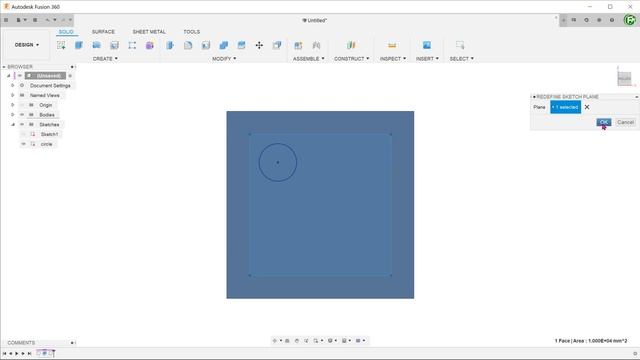The image size is (640, 360).
Task: Open the data panel grid icon
Action: point(6,20)
